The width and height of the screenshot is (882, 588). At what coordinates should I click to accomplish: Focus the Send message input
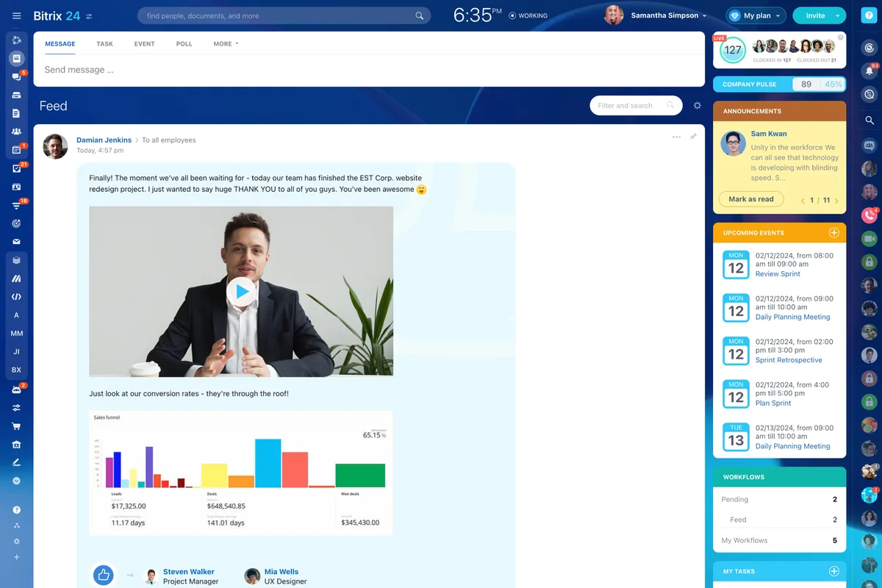[369, 70]
